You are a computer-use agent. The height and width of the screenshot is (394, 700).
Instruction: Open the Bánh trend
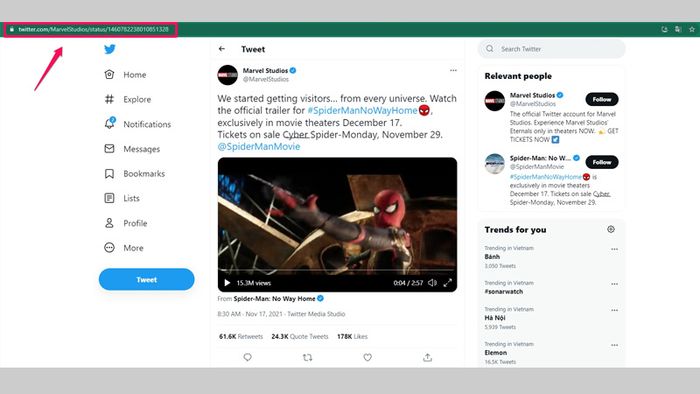pyautogui.click(x=492, y=257)
